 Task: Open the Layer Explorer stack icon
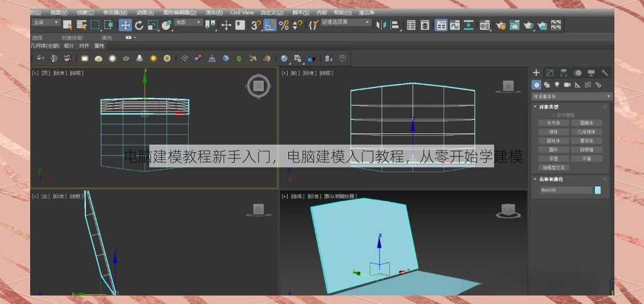(x=425, y=26)
